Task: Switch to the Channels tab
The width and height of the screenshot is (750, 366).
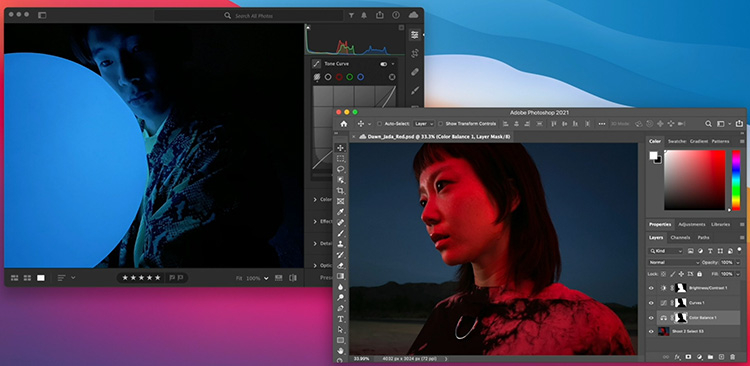Action: click(680, 238)
